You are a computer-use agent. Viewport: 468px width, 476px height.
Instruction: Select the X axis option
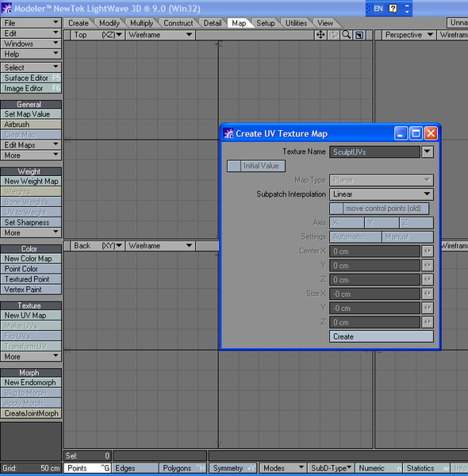click(x=347, y=223)
